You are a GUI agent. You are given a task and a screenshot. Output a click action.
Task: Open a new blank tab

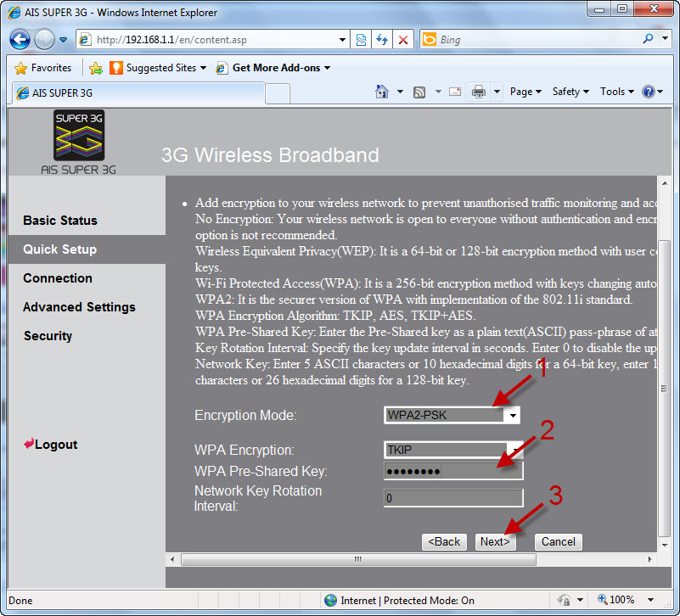point(278,93)
